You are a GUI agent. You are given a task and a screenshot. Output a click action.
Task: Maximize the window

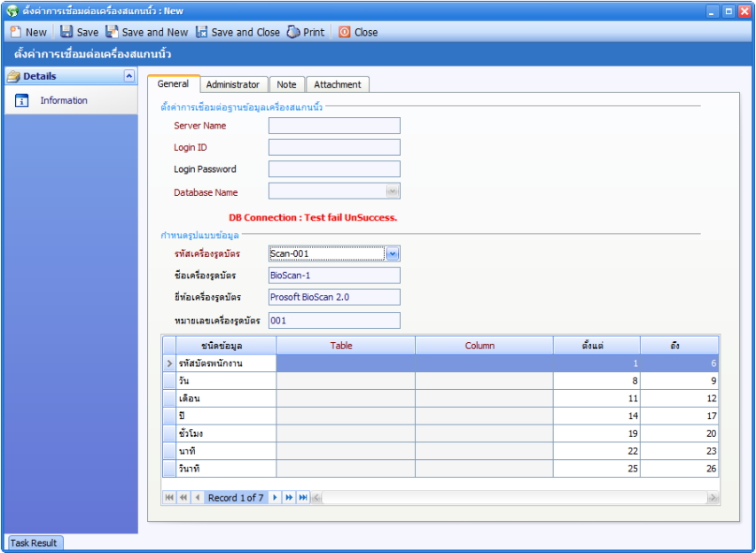(729, 12)
